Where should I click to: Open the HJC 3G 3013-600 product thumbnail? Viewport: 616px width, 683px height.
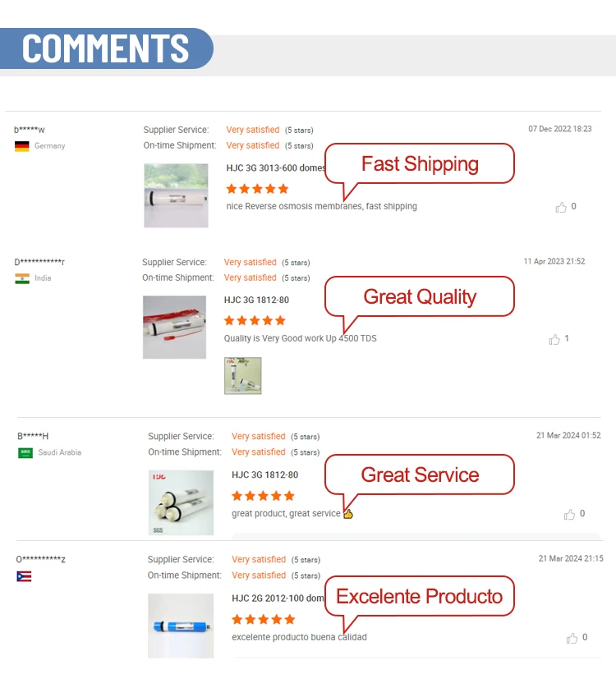[x=176, y=195]
